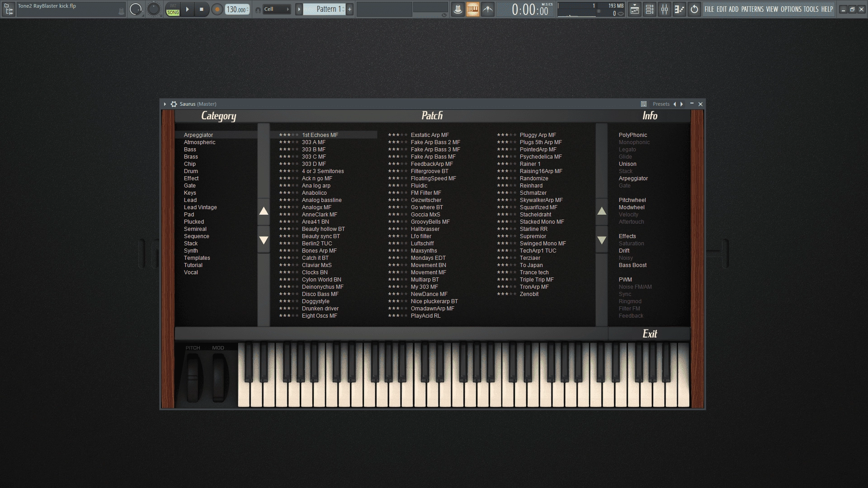Image resolution: width=868 pixels, height=488 pixels.
Task: Click the star rating of 'PlayAcid RL'
Action: coord(398,316)
